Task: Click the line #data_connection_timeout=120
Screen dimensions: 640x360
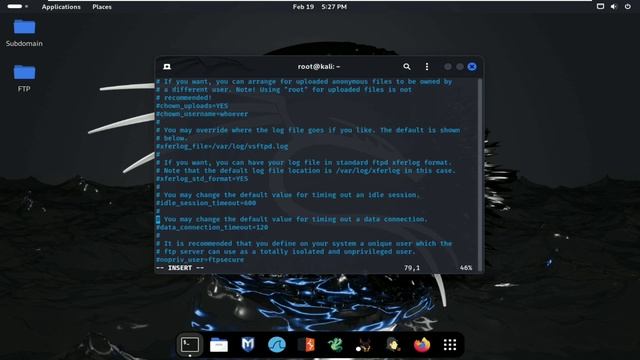Action: [212, 227]
